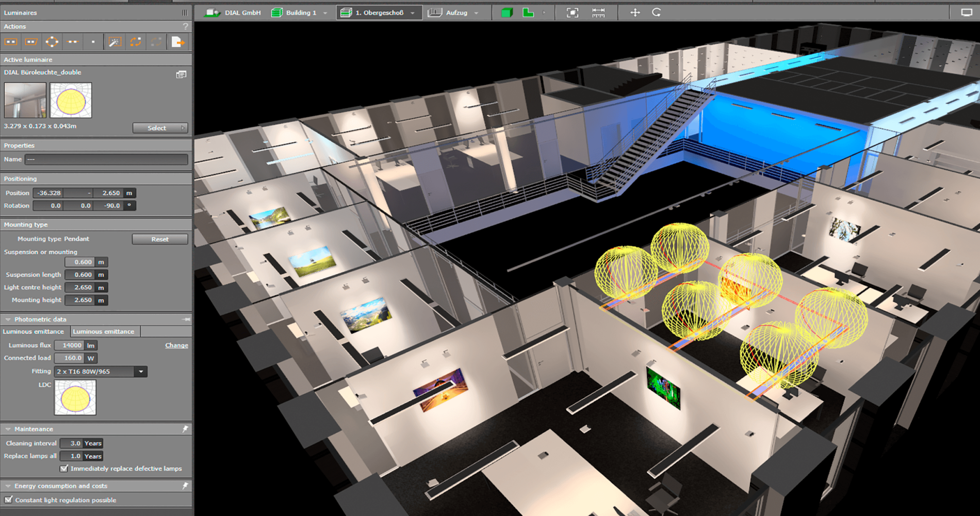The height and width of the screenshot is (516, 980).
Task: Expand the Building 1 dropdown
Action: (325, 13)
